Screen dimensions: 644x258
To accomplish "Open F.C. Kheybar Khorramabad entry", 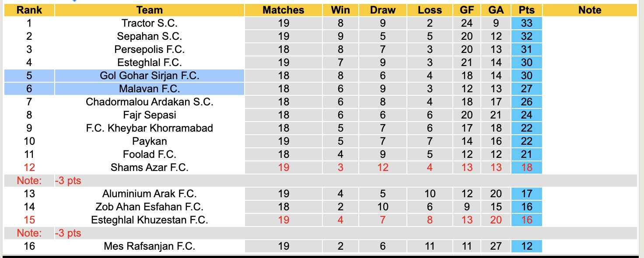I will click(x=149, y=128).
